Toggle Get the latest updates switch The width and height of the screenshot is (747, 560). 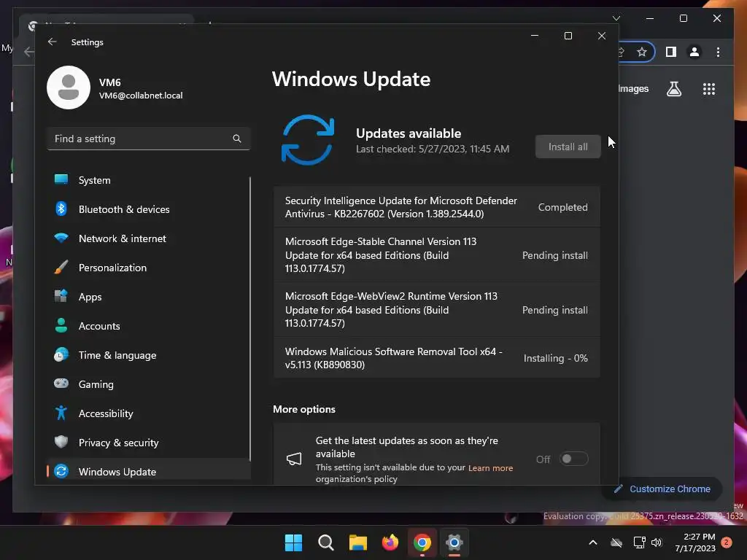(x=573, y=459)
